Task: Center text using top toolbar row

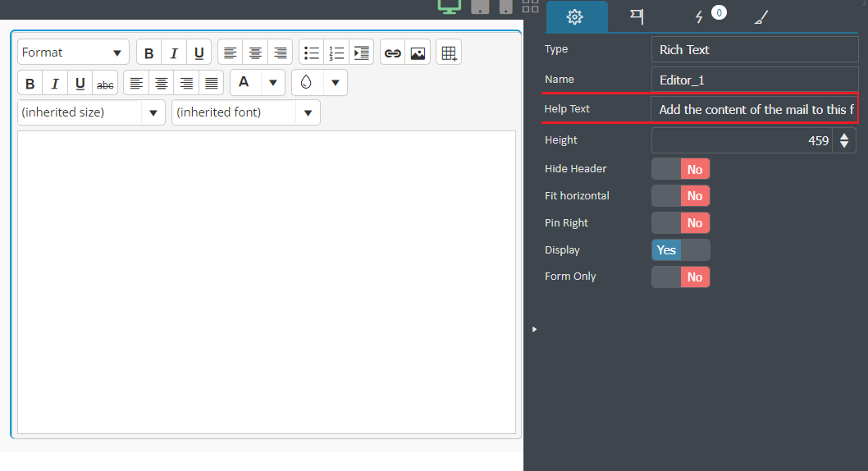Action: [255, 53]
